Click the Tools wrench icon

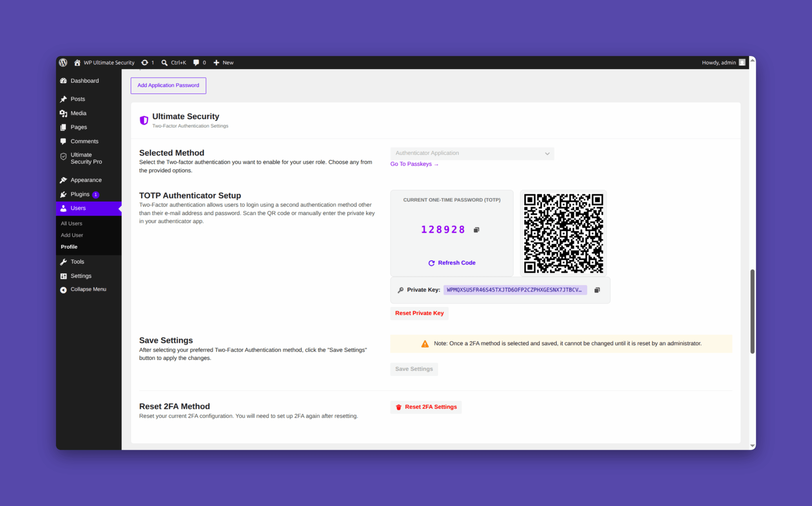[63, 262]
